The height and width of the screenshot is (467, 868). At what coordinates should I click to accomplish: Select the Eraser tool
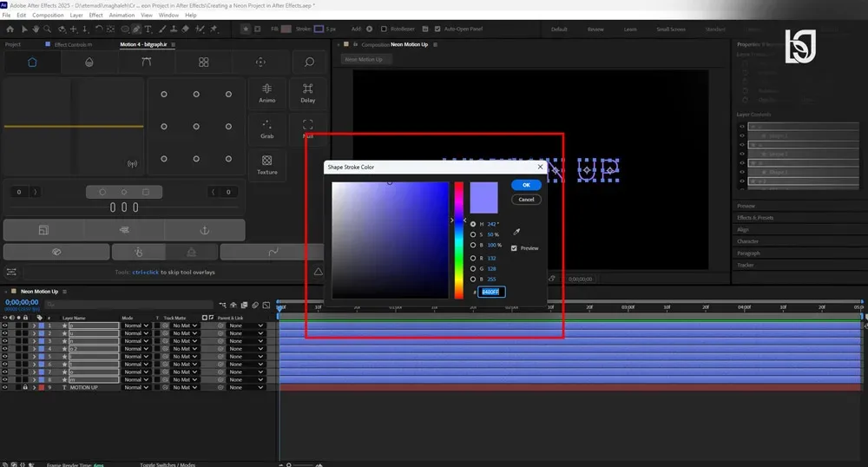pos(186,29)
